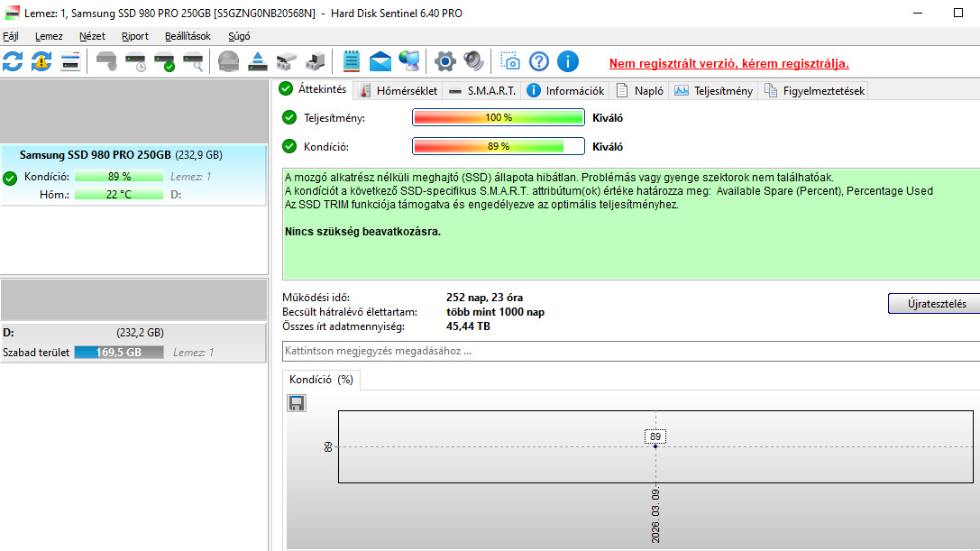Click the blue info circle icon
This screenshot has width=980, height=551.
[x=567, y=61]
